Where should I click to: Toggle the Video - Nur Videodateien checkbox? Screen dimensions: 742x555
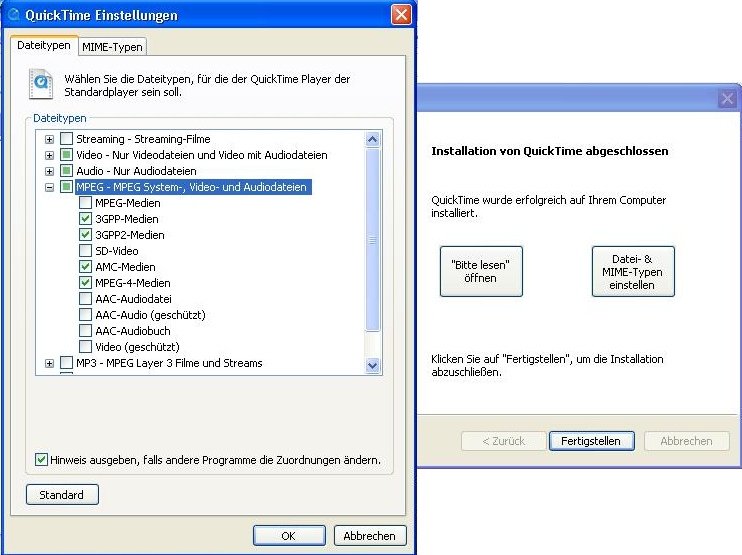tap(66, 155)
